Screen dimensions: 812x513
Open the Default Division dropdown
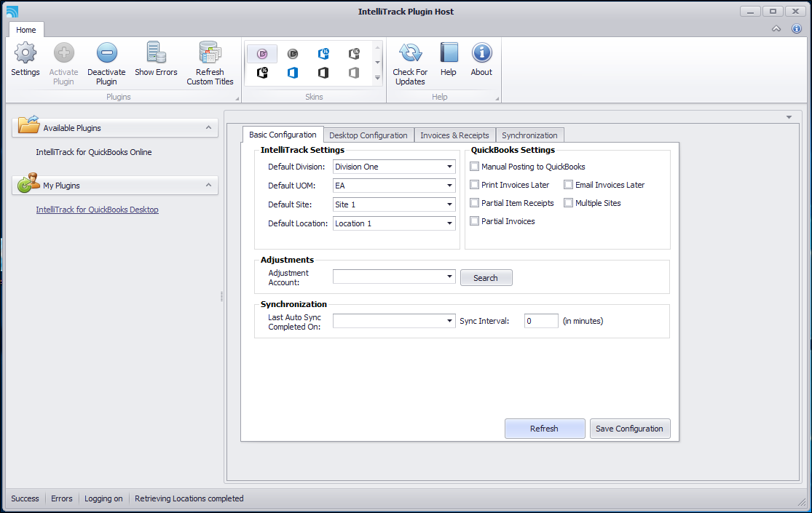449,167
